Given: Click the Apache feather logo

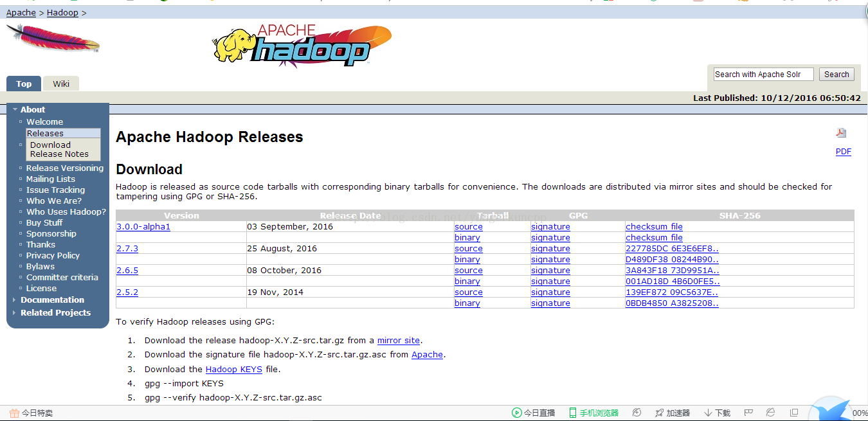Looking at the screenshot, I should point(53,39).
